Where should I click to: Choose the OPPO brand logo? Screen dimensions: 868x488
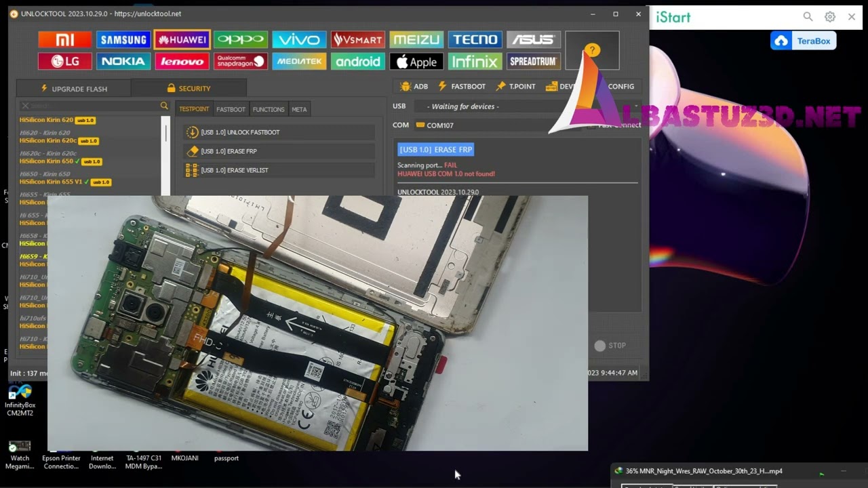(241, 40)
